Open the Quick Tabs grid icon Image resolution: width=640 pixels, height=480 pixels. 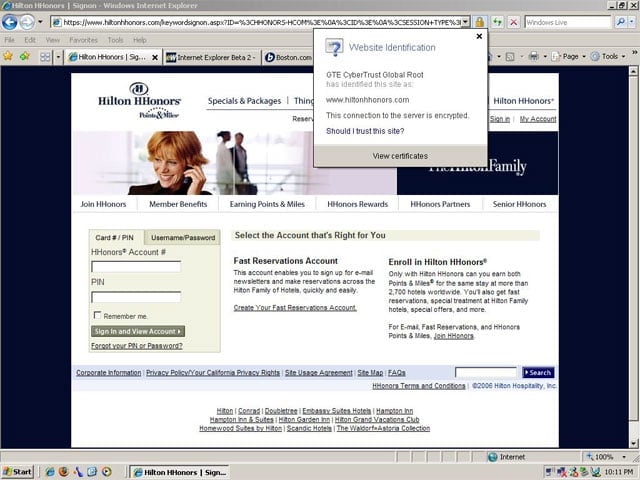click(x=45, y=57)
